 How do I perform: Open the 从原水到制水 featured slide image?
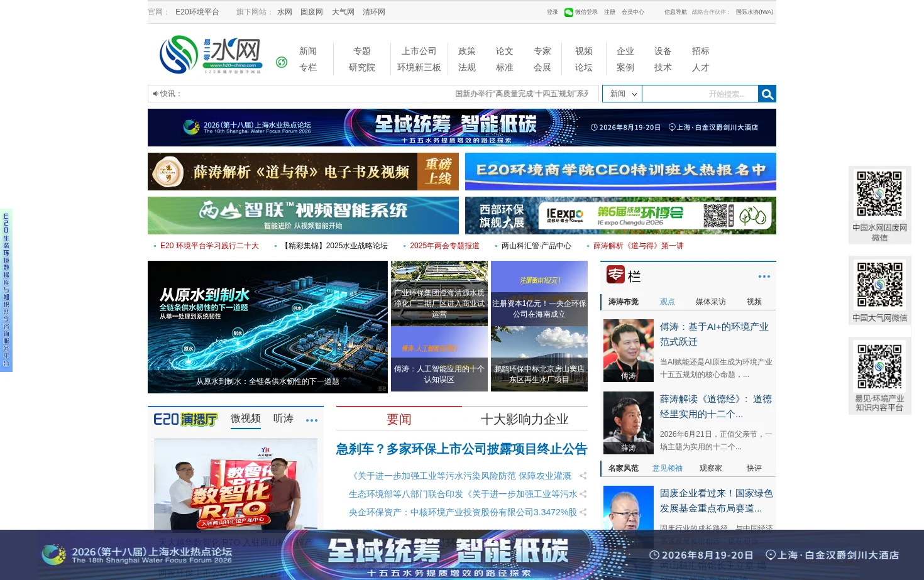268,327
